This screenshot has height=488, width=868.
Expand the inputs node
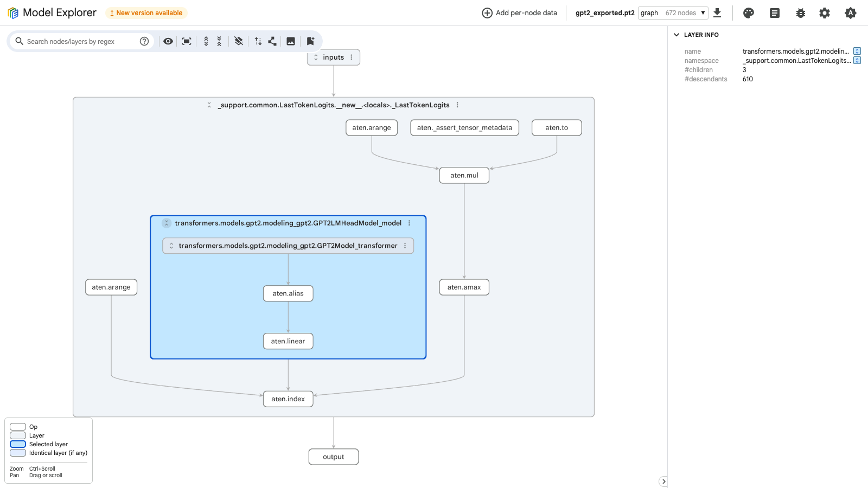(316, 57)
